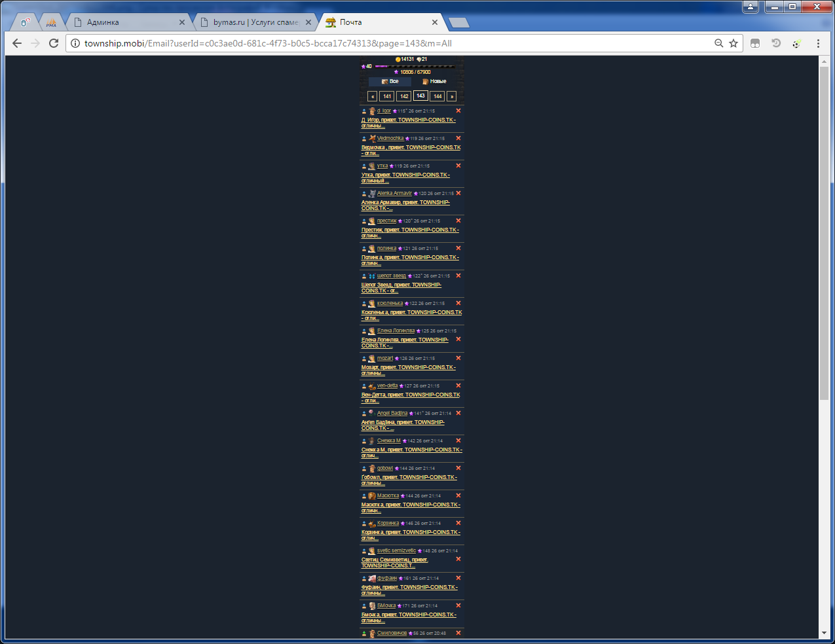Click the zoom magnifier icon in address bar
The image size is (835, 644).
point(718,43)
